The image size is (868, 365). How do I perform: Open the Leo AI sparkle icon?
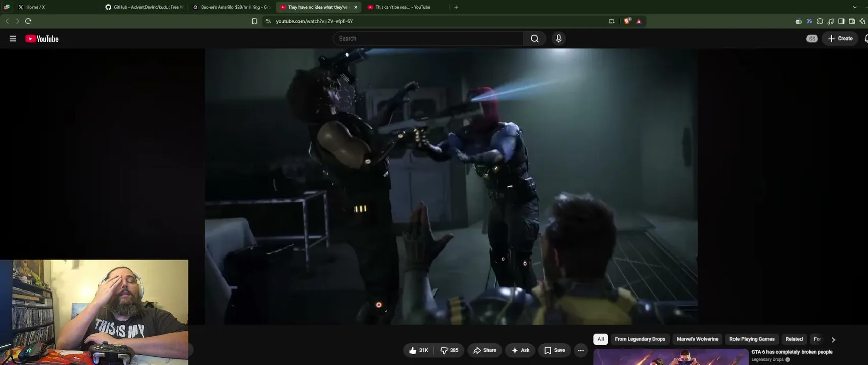862,21
